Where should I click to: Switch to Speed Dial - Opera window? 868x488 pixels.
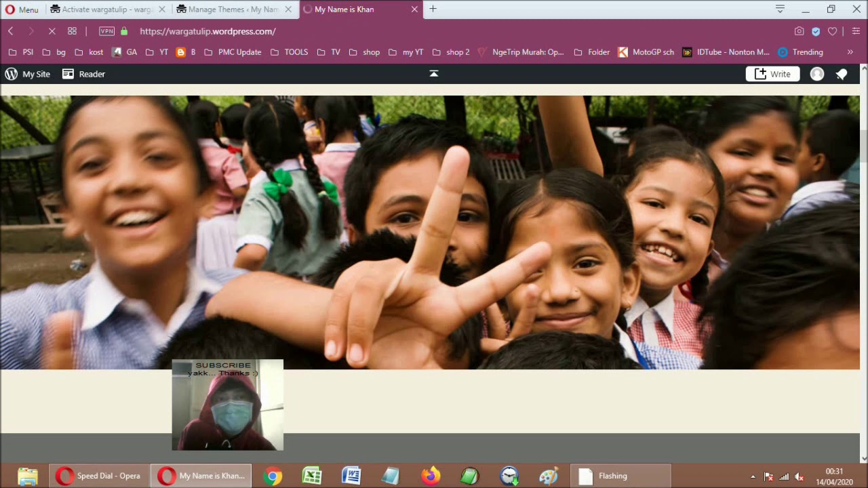tap(99, 476)
